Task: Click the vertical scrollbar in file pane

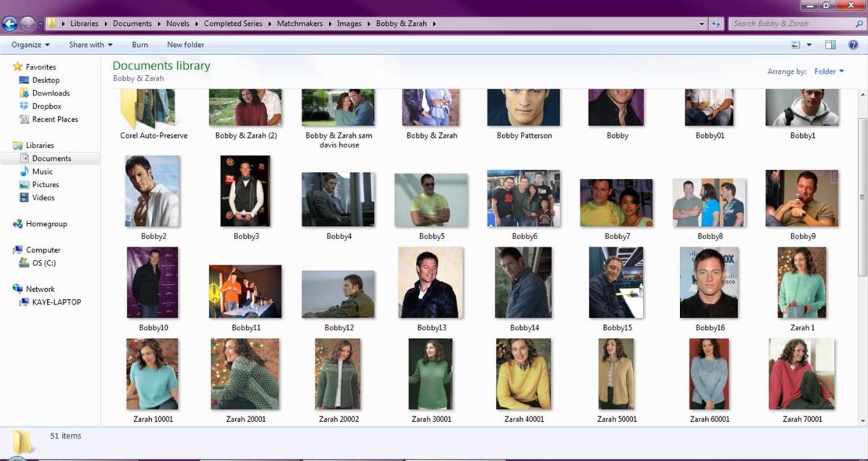Action: 861,196
